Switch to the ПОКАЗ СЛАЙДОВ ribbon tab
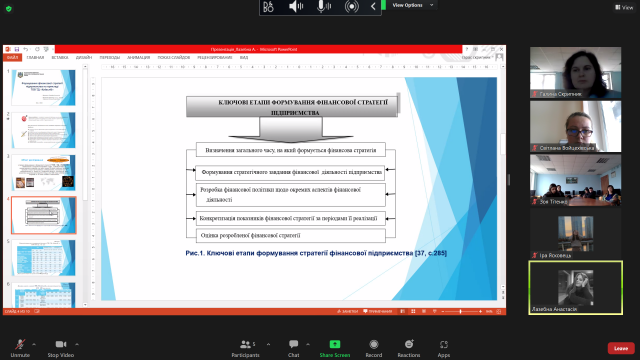 click(x=173, y=58)
